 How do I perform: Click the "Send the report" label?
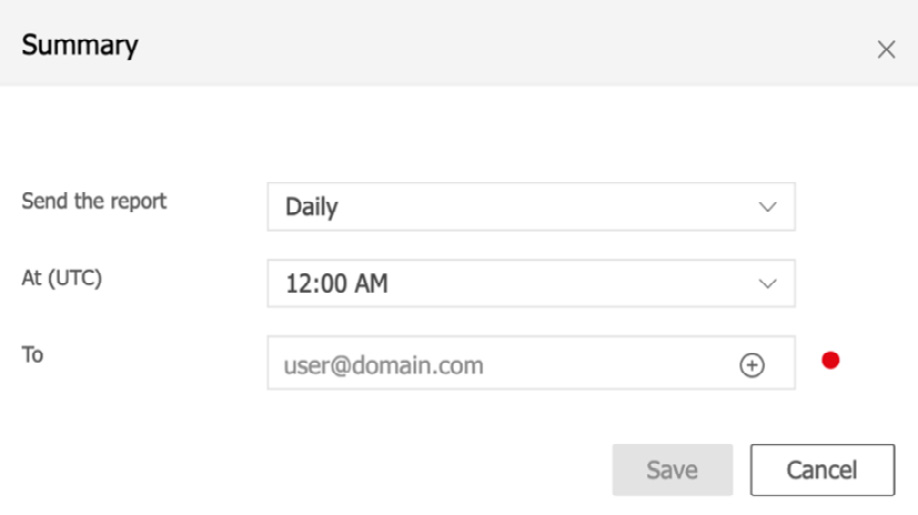coord(94,200)
